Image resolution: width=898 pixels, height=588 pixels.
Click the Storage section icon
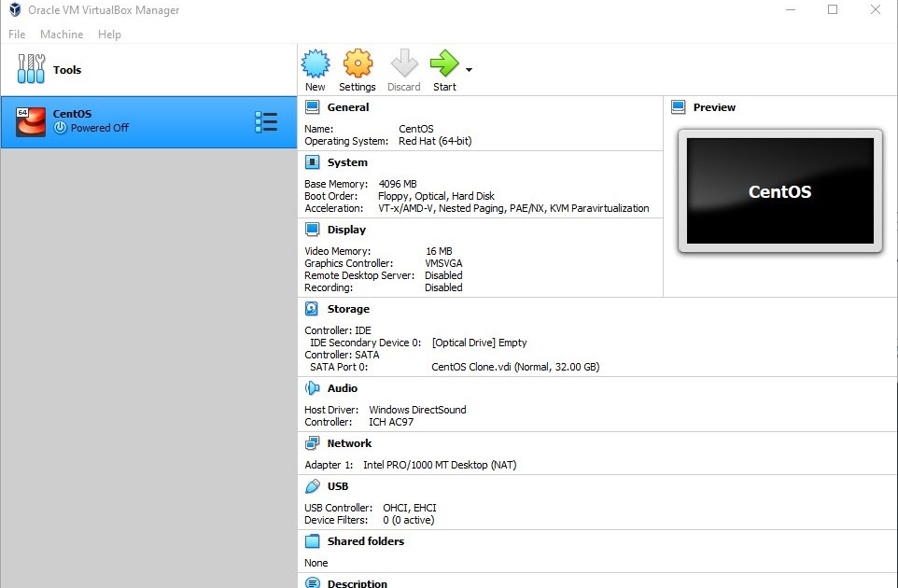coord(312,308)
